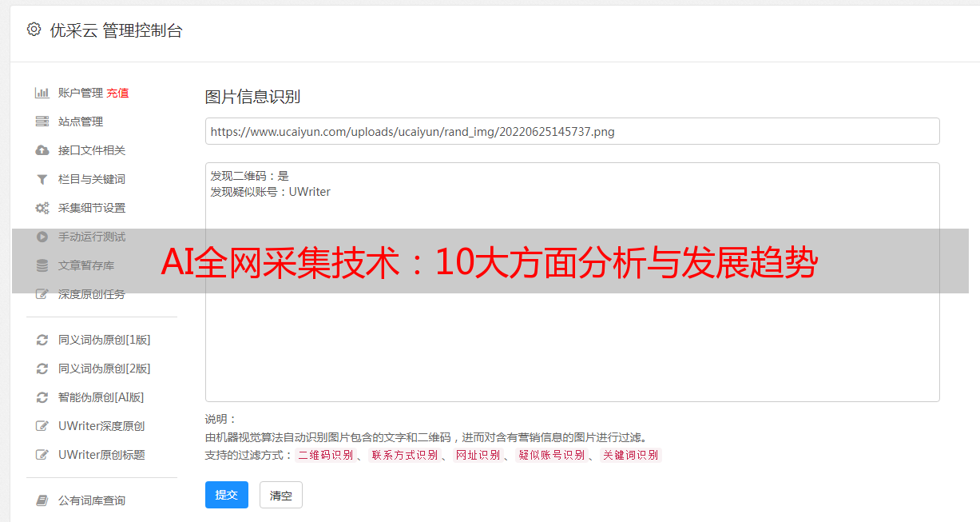
Task: Click the result line 发现二维码：是
Action: (250, 176)
